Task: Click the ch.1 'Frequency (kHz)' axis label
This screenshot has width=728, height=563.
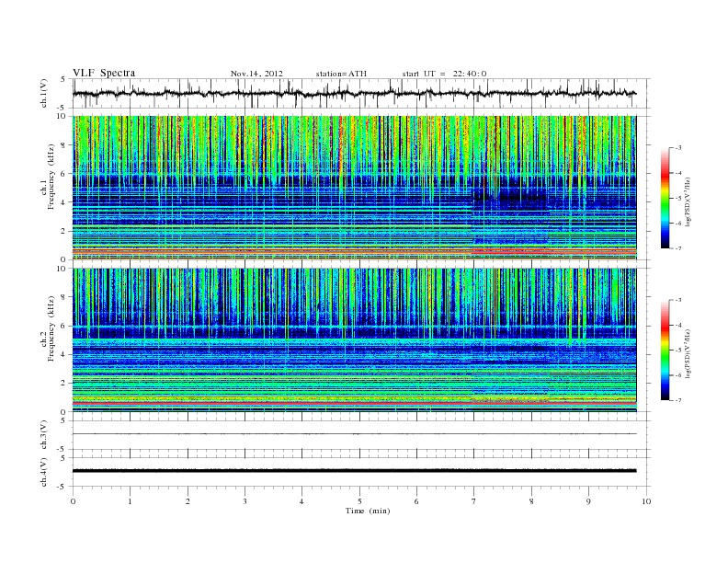Action: point(51,177)
